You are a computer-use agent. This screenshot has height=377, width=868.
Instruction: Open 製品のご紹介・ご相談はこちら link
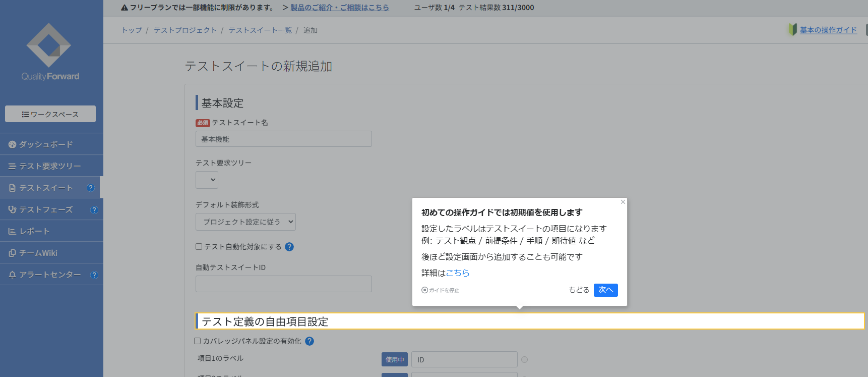[340, 8]
